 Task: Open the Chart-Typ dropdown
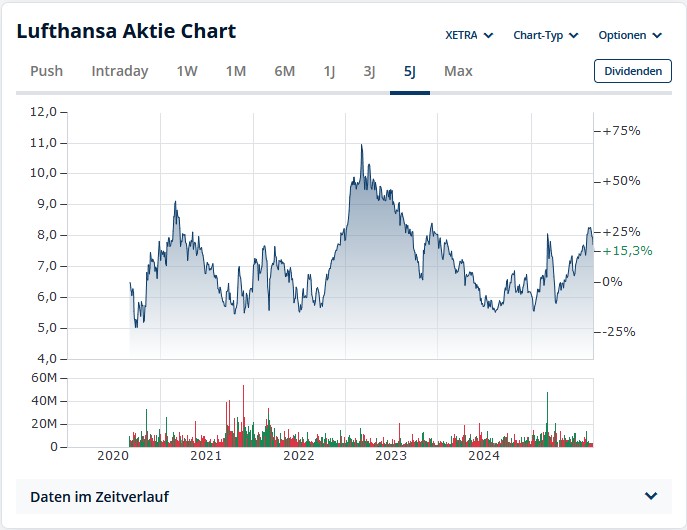[x=545, y=35]
